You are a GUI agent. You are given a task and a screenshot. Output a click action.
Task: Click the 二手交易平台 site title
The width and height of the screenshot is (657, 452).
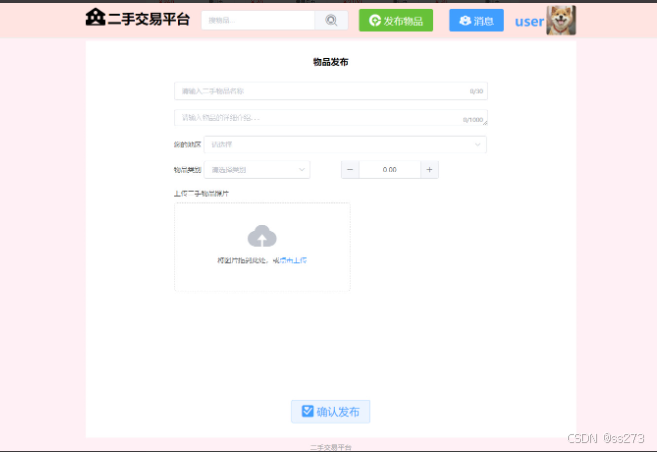tap(149, 19)
